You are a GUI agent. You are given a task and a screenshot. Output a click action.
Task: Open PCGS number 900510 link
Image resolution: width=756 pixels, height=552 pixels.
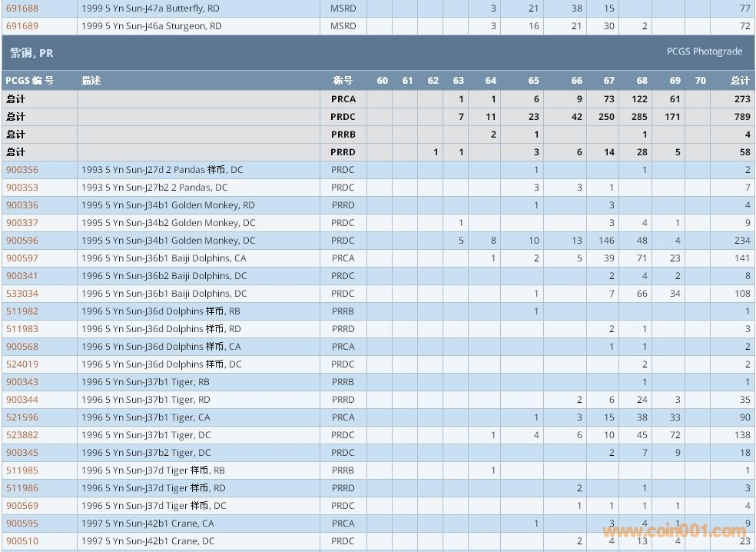(22, 541)
